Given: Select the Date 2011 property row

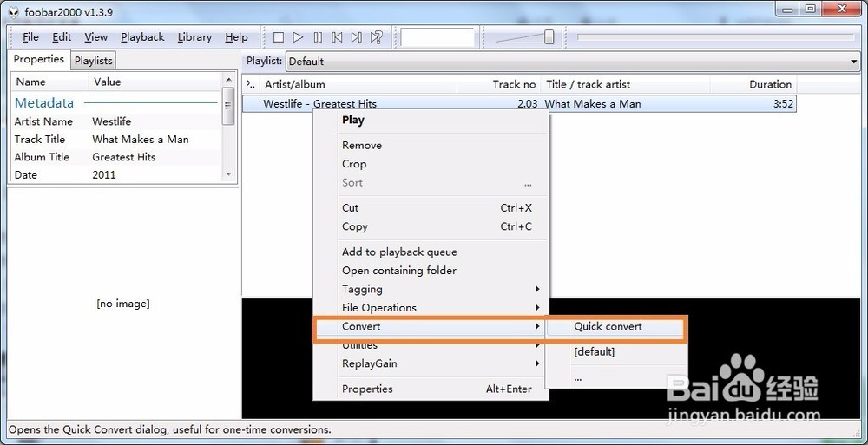Looking at the screenshot, I should click(115, 175).
